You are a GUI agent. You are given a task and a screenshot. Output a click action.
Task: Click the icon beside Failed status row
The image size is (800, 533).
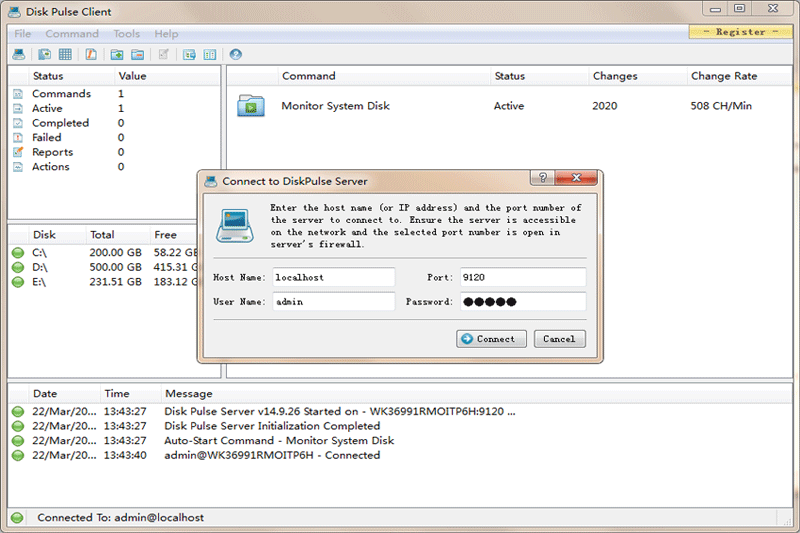coord(18,137)
